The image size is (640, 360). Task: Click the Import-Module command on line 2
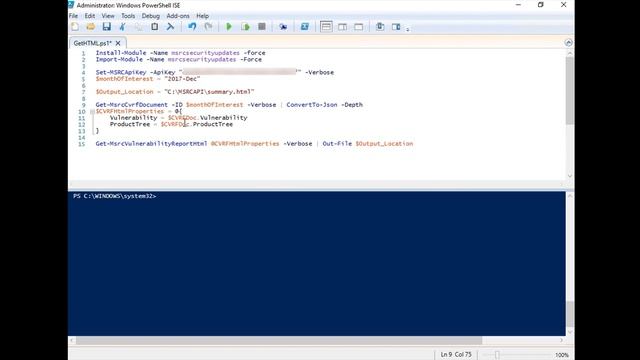tap(119, 60)
